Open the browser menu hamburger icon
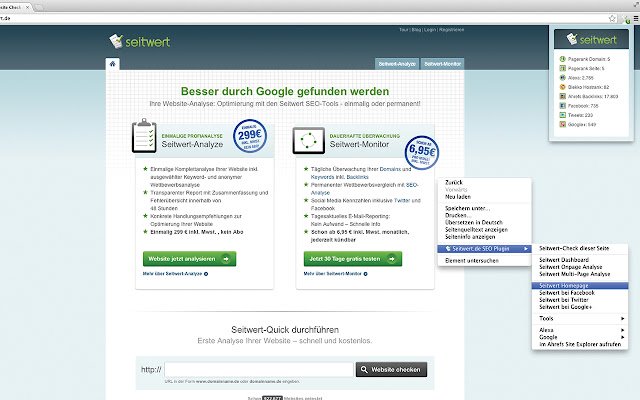Viewport: 640px width, 400px height. 636,18
